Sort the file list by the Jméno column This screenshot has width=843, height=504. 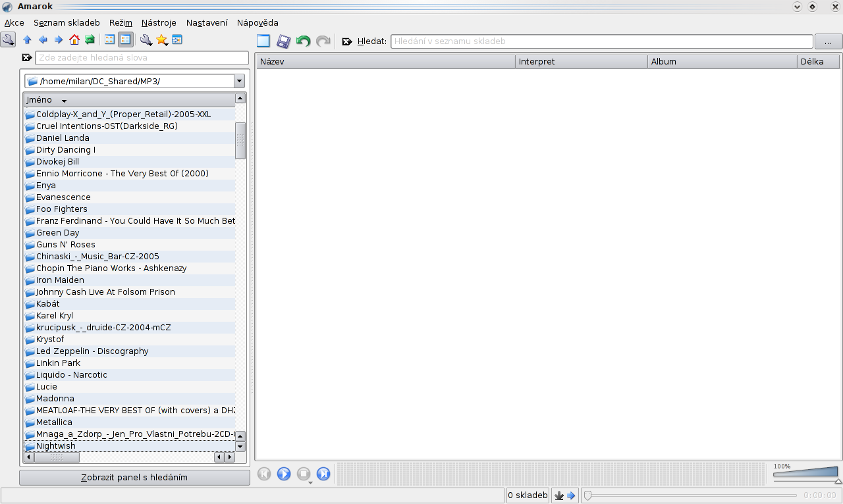coord(129,100)
